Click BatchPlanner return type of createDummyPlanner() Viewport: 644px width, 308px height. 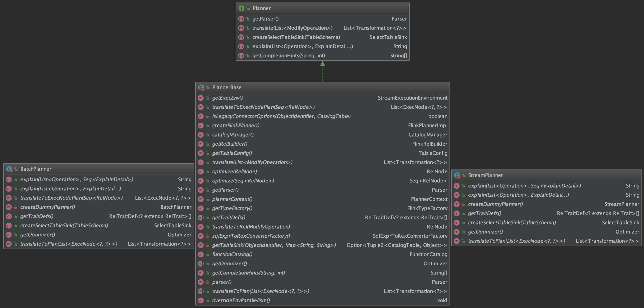[x=176, y=207]
